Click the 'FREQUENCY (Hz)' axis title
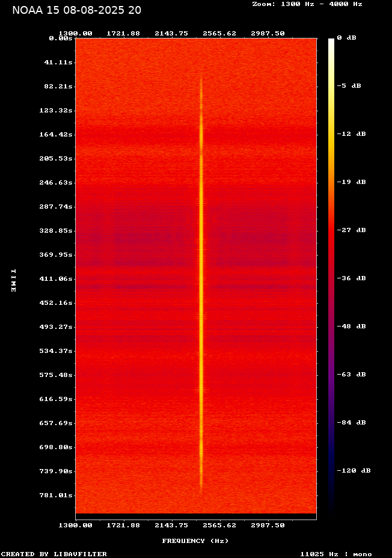 click(x=195, y=541)
